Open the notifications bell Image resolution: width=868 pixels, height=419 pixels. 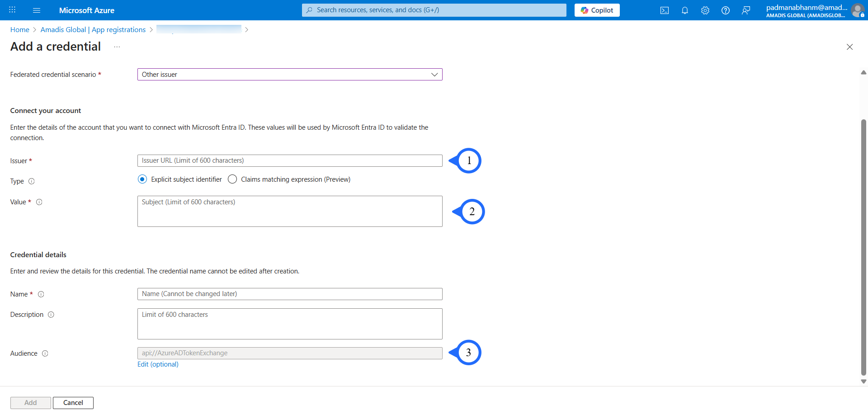point(684,10)
